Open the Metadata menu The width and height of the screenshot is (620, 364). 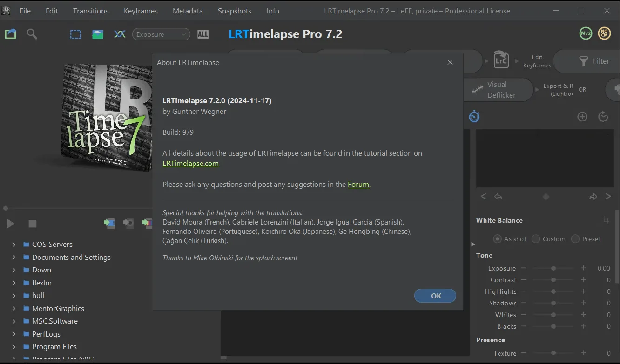[188, 11]
